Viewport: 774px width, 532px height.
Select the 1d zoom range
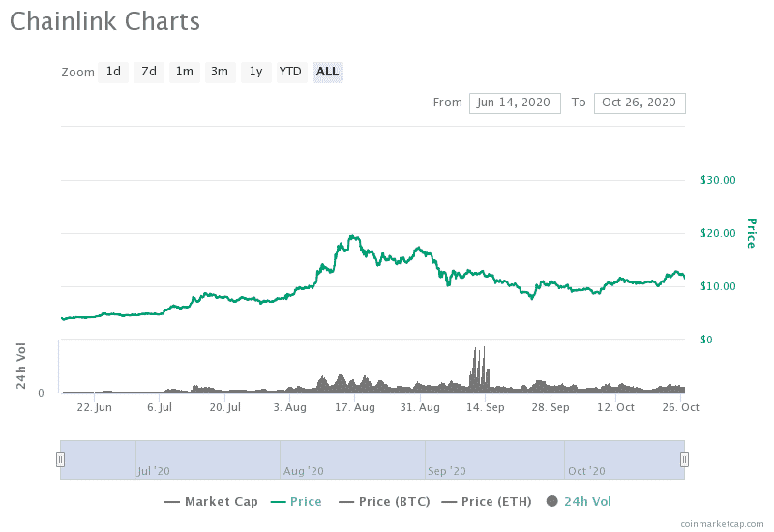pyautogui.click(x=113, y=72)
